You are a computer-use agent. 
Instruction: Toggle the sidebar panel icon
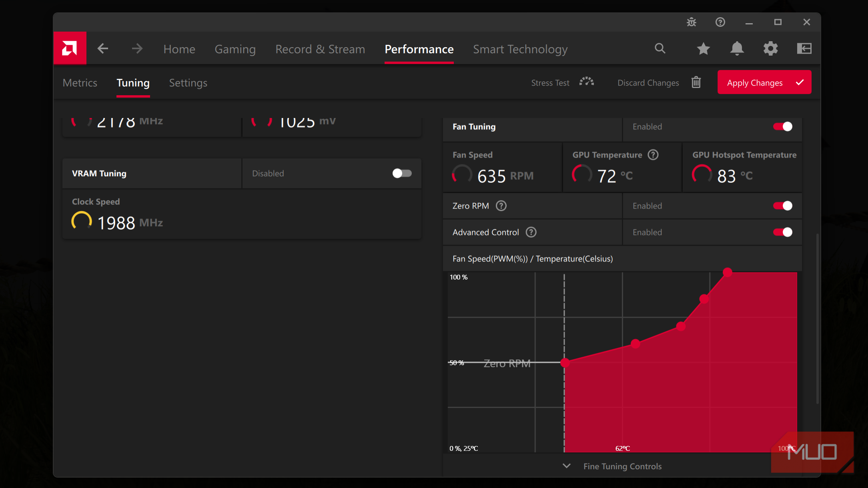tap(804, 49)
